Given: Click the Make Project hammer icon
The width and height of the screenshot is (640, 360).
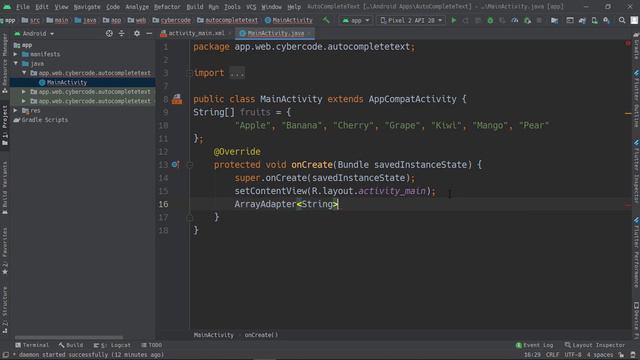Looking at the screenshot, I should (326, 20).
